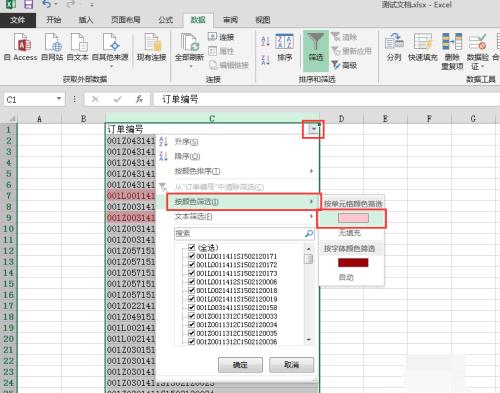Open the Name Box dropdown arrow
The width and height of the screenshot is (500, 393).
[59, 99]
